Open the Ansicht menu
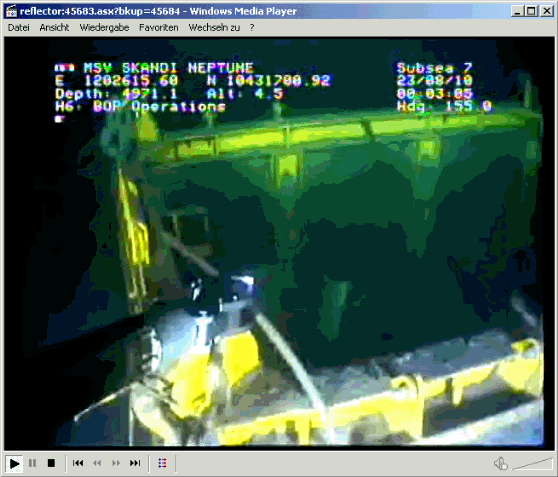 point(54,27)
